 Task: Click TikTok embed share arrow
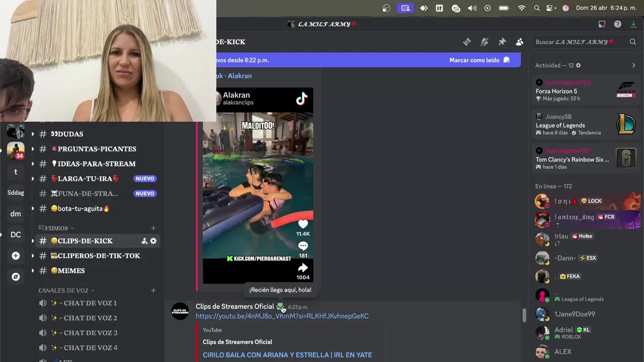(303, 268)
